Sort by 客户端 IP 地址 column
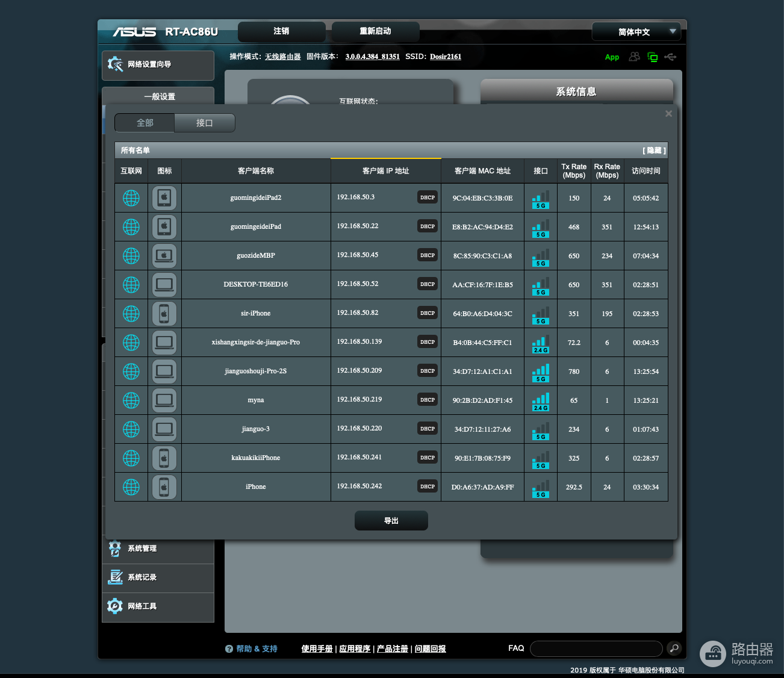 tap(386, 171)
